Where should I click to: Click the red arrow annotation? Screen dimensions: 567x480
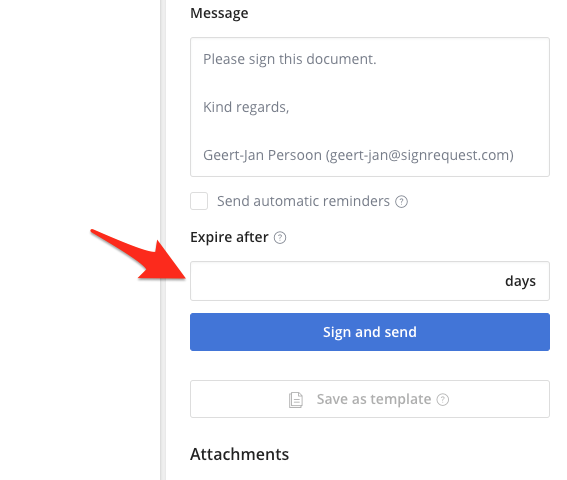click(x=145, y=258)
